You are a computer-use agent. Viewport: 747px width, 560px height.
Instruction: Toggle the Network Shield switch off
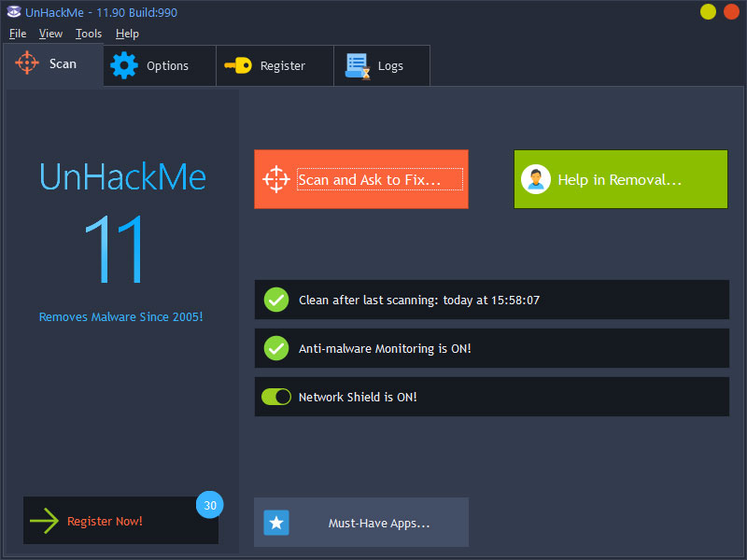point(276,397)
